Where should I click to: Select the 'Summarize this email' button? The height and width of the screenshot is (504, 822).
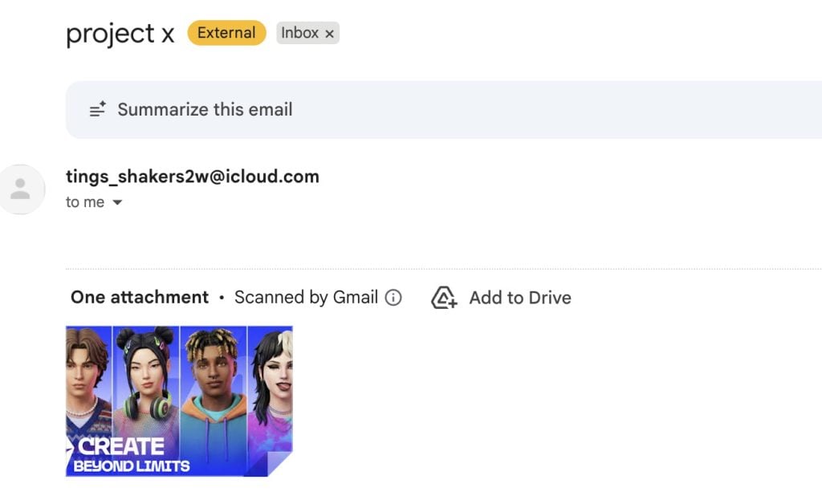(x=205, y=109)
